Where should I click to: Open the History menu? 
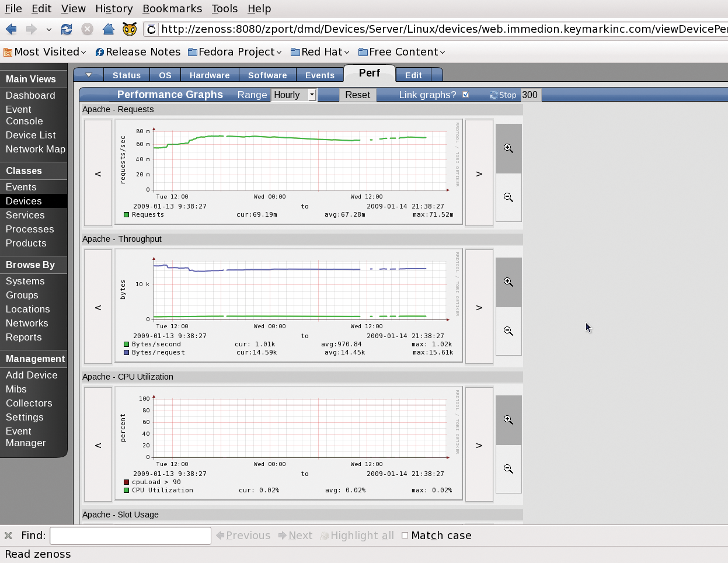(x=114, y=9)
